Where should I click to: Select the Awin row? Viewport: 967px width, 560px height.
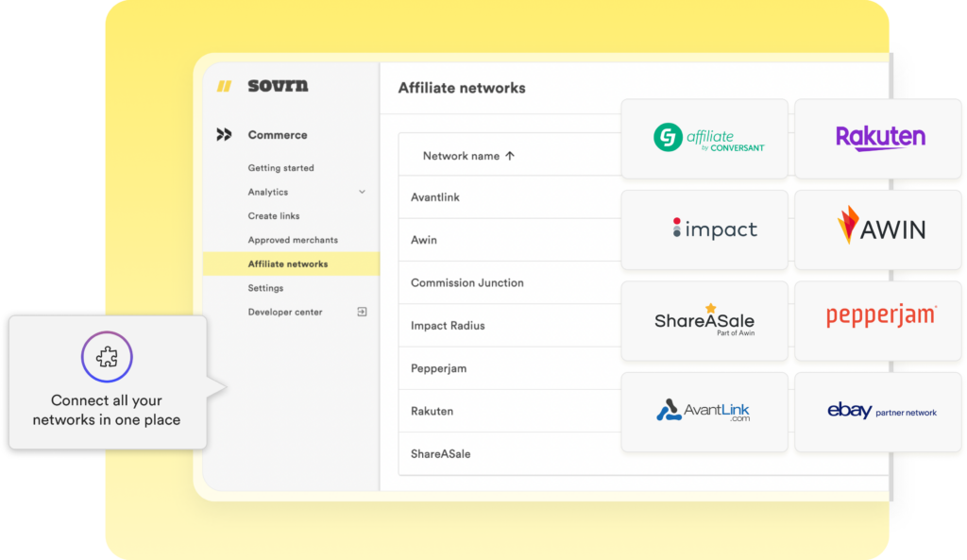[x=510, y=240]
